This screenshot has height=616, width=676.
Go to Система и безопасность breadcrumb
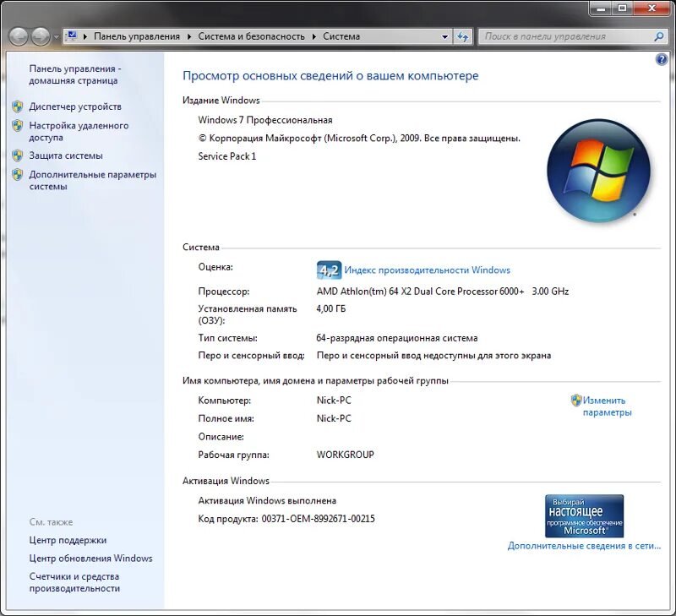pyautogui.click(x=251, y=36)
